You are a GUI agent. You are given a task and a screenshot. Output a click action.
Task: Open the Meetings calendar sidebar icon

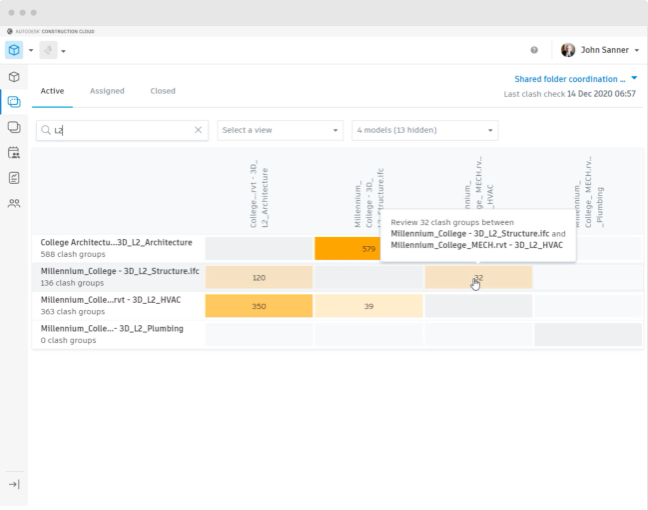pyautogui.click(x=14, y=153)
